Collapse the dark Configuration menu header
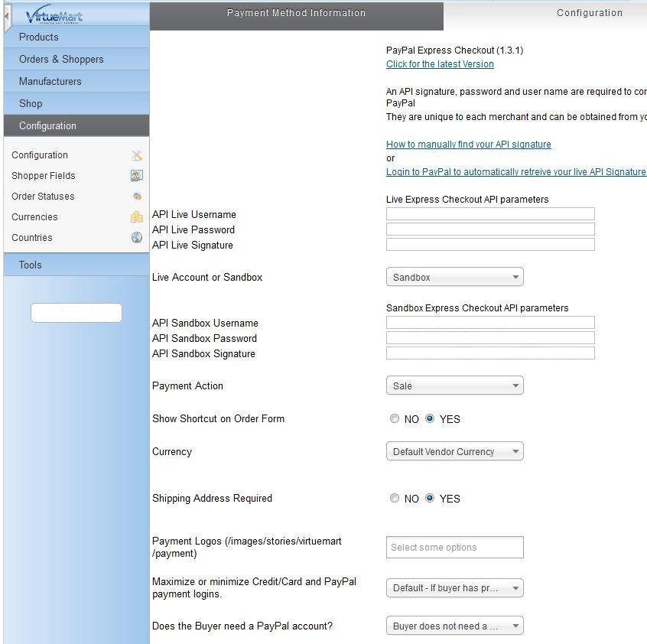 tap(76, 126)
